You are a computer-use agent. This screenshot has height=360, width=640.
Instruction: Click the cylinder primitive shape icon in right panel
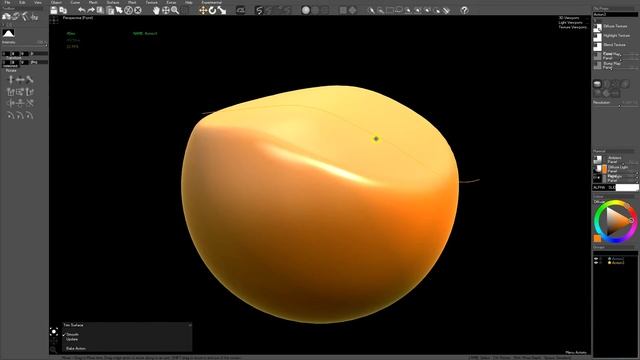click(x=597, y=84)
